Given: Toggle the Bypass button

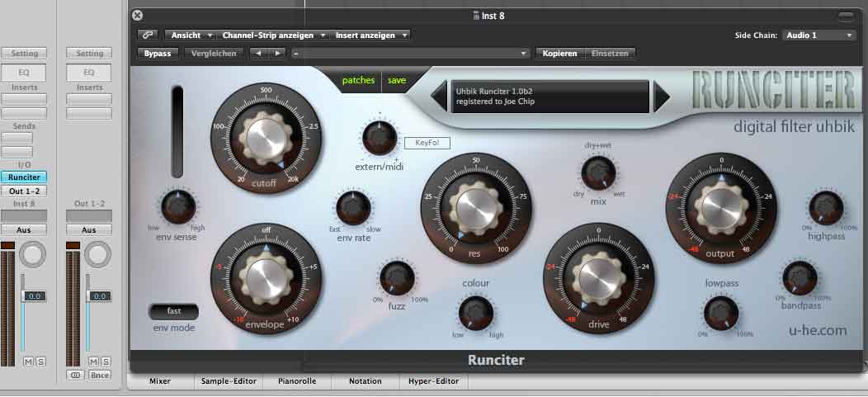Looking at the screenshot, I should click(158, 54).
